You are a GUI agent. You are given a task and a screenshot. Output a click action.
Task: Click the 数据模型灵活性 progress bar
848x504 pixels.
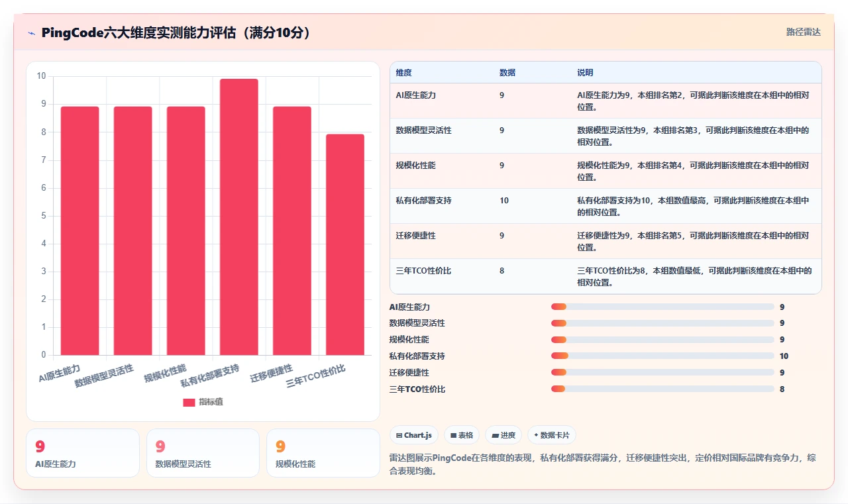[662, 323]
